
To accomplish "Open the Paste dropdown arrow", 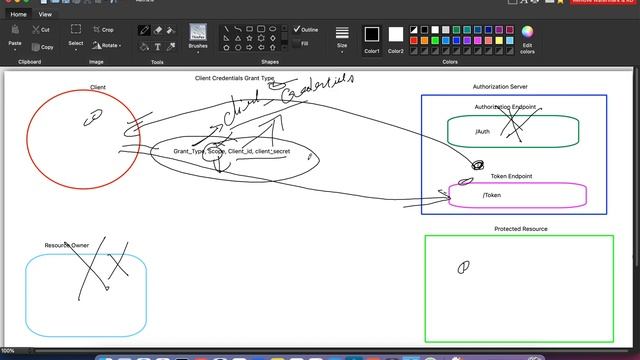I will [x=15, y=50].
